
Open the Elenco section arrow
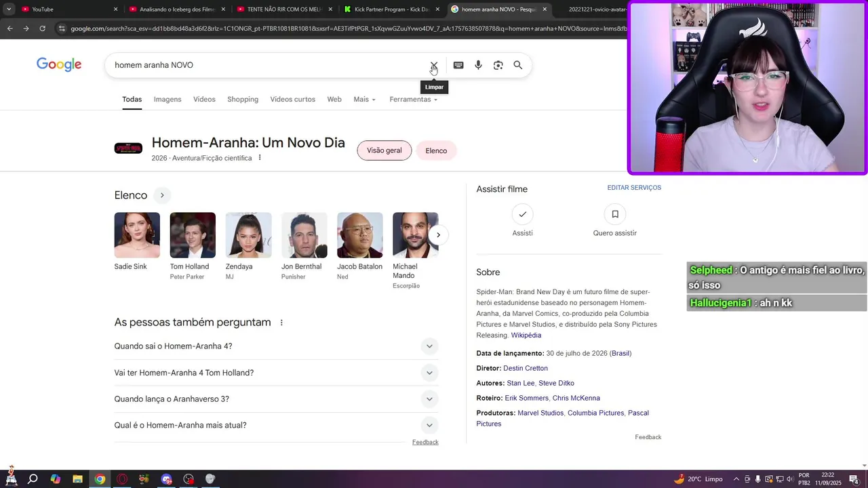click(162, 195)
